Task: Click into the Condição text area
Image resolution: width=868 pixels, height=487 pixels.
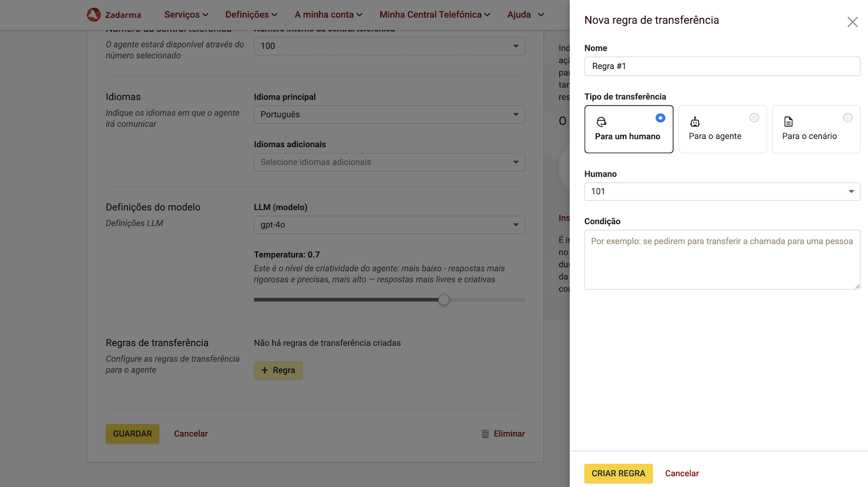Action: tap(722, 260)
